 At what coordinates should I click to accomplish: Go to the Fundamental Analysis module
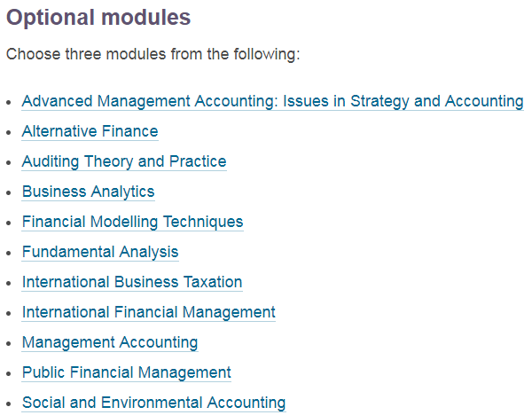(x=100, y=252)
